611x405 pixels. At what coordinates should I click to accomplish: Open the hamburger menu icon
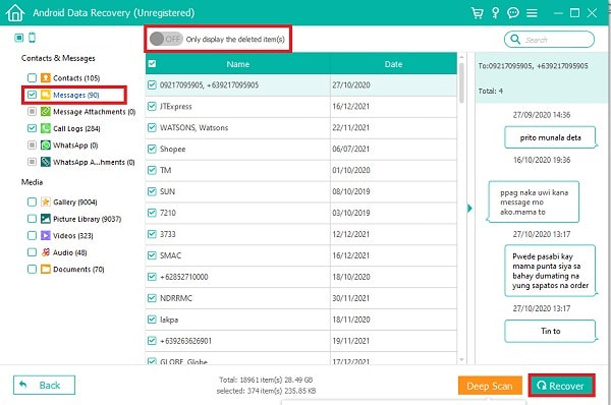tap(532, 13)
